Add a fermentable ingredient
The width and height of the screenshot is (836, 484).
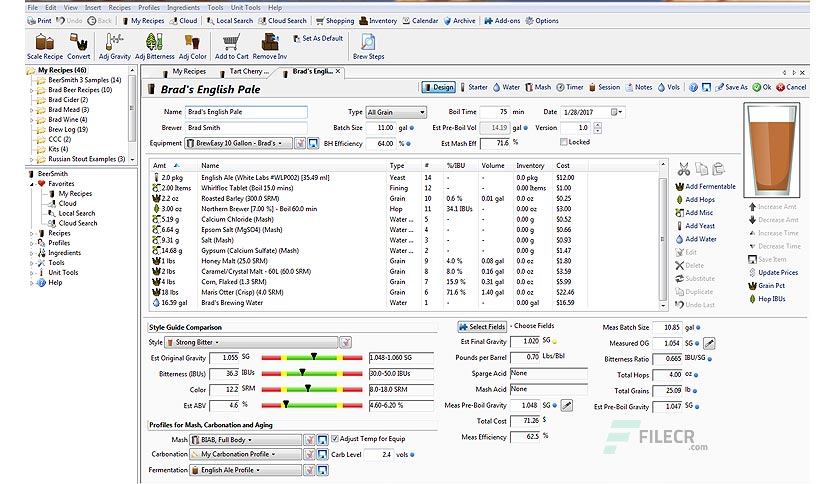[705, 187]
